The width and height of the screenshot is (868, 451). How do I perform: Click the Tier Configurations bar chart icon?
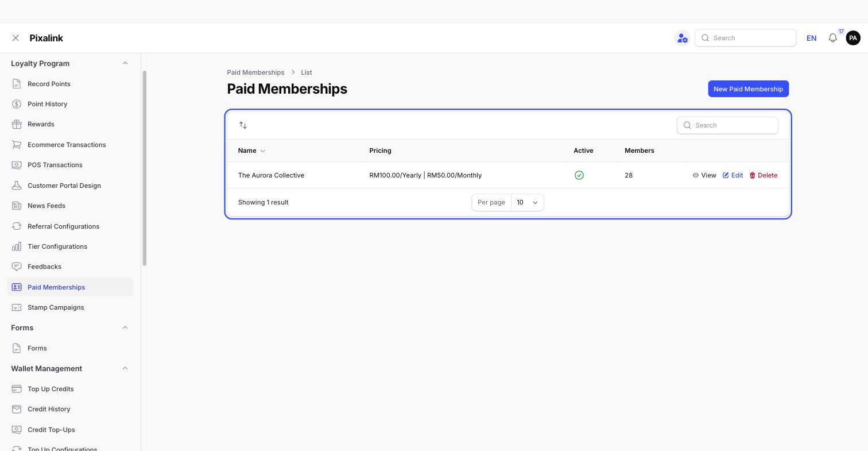pyautogui.click(x=17, y=246)
